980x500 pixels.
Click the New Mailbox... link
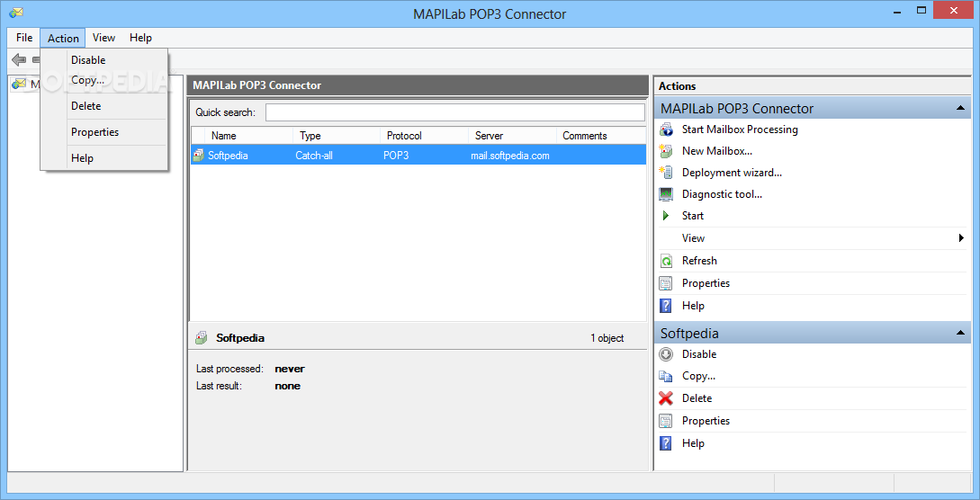[x=717, y=151]
